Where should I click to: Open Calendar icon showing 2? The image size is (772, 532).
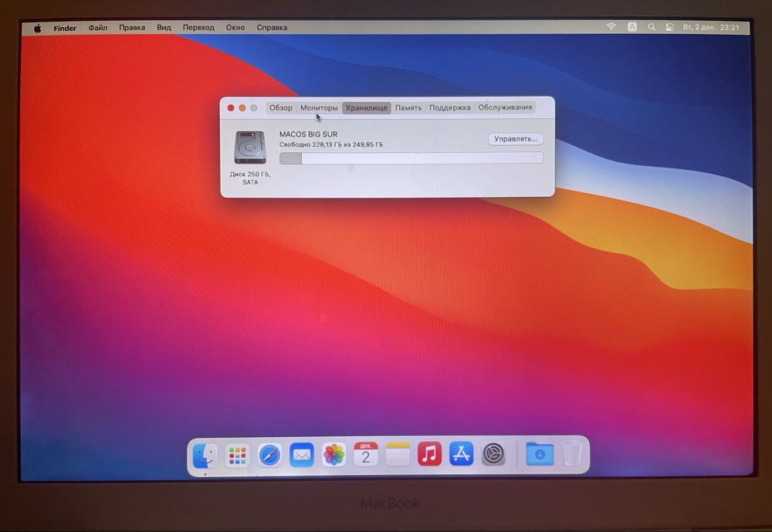click(366, 454)
